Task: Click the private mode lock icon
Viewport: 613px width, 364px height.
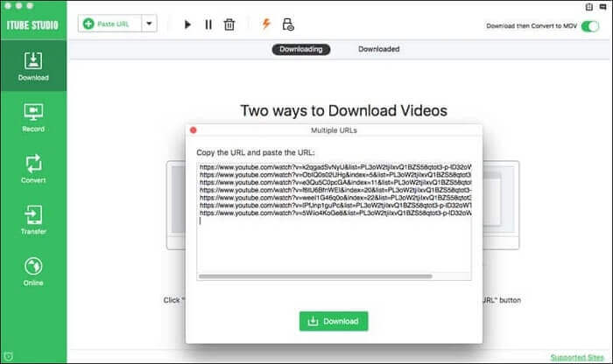Action: [288, 24]
